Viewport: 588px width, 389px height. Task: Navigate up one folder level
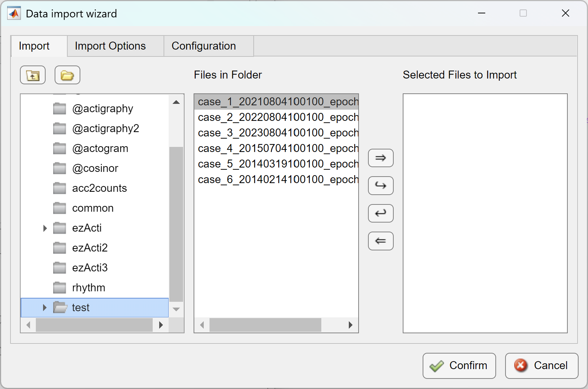33,75
